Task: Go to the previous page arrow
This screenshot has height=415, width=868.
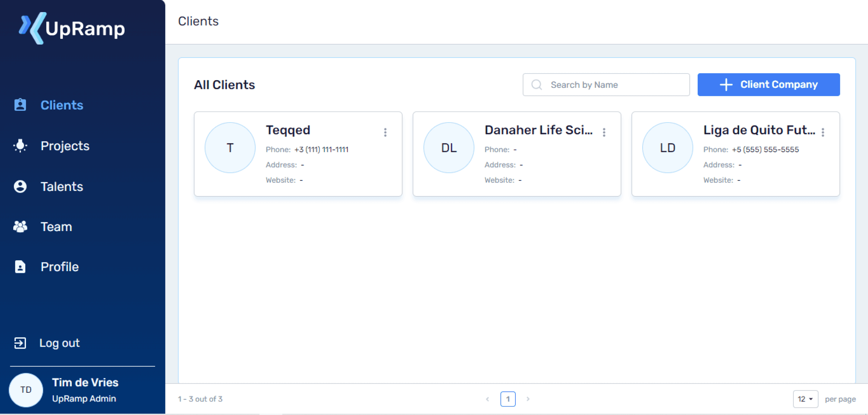Action: (487, 399)
